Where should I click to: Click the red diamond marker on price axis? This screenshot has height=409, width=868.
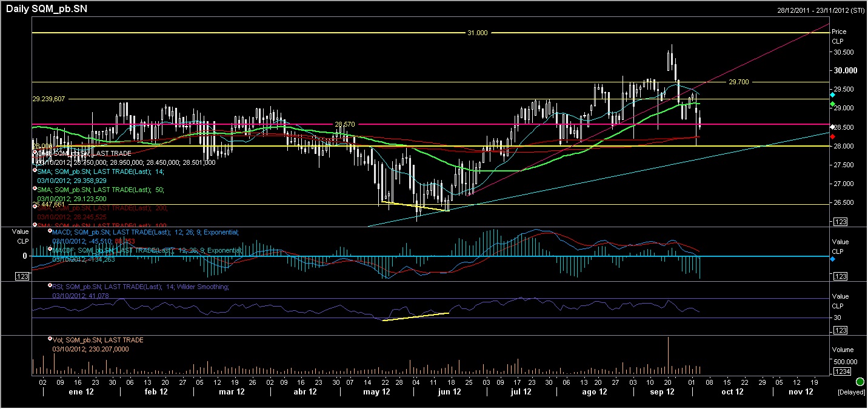(832, 137)
